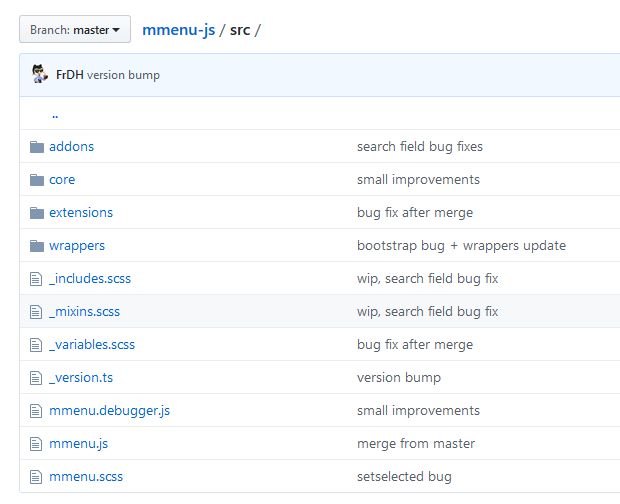Open the mmenu.debugger.js file

tap(109, 411)
